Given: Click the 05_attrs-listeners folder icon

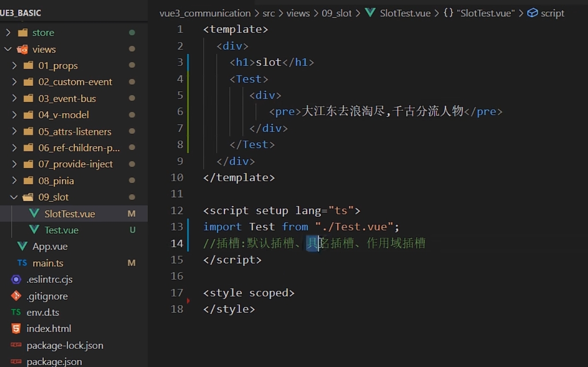Looking at the screenshot, I should [x=28, y=132].
